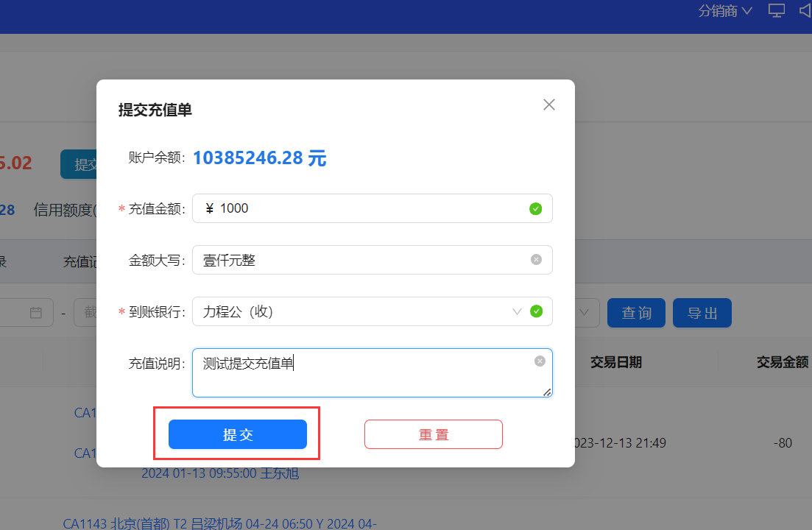Click the 导出 export button

click(702, 313)
